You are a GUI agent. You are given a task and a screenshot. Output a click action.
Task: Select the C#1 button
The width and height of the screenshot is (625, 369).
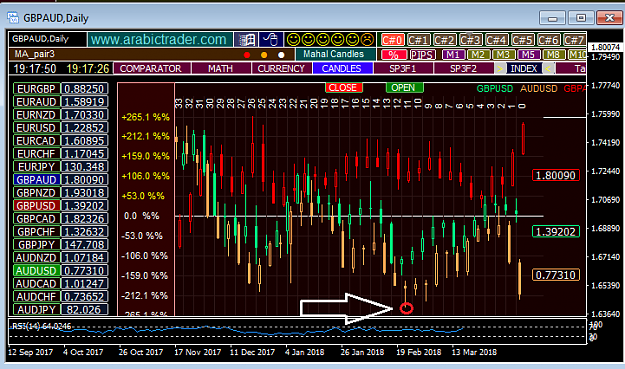[418, 40]
